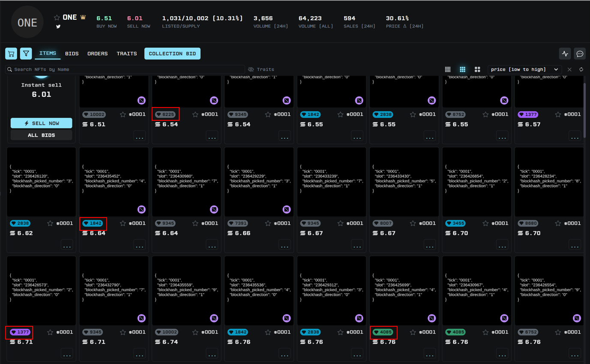Click the Twitter bird icon
Screen dimensions: 590x364
(x=58, y=27)
